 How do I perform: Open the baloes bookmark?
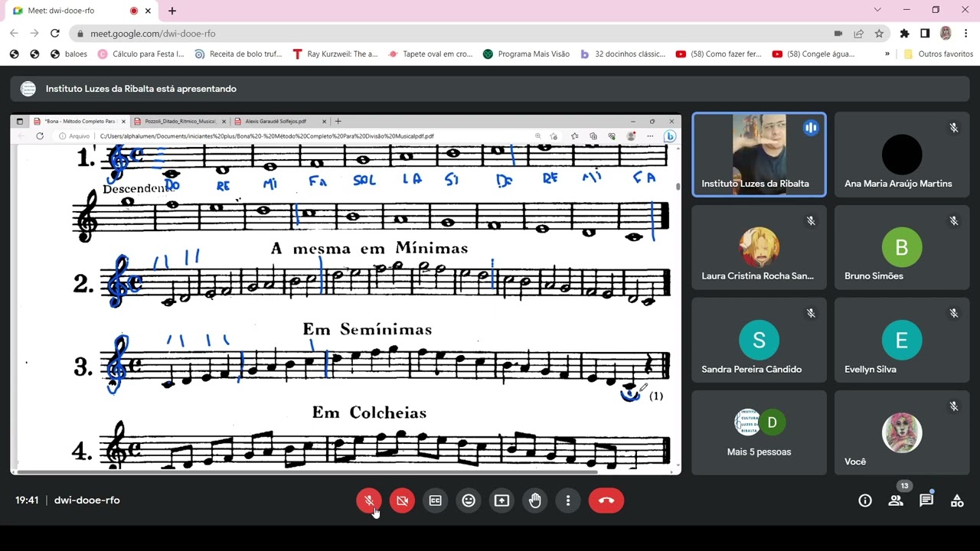tap(69, 54)
